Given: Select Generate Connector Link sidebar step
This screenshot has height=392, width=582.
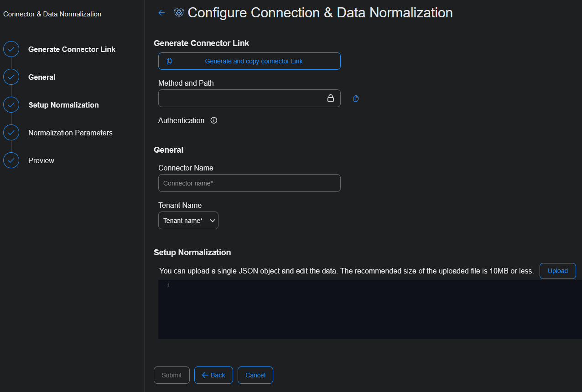Looking at the screenshot, I should (x=72, y=49).
